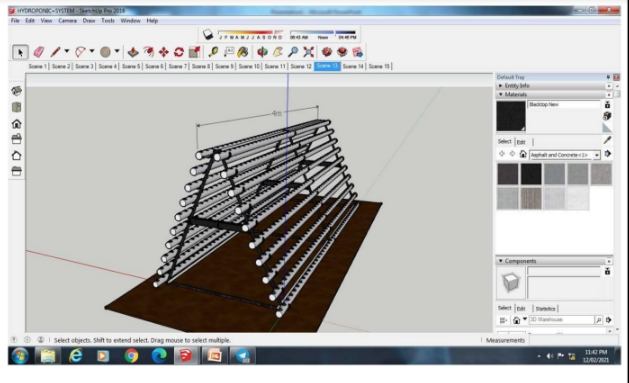Open the Statistics tab in Components panel
This screenshot has height=383, width=629.
(545, 309)
